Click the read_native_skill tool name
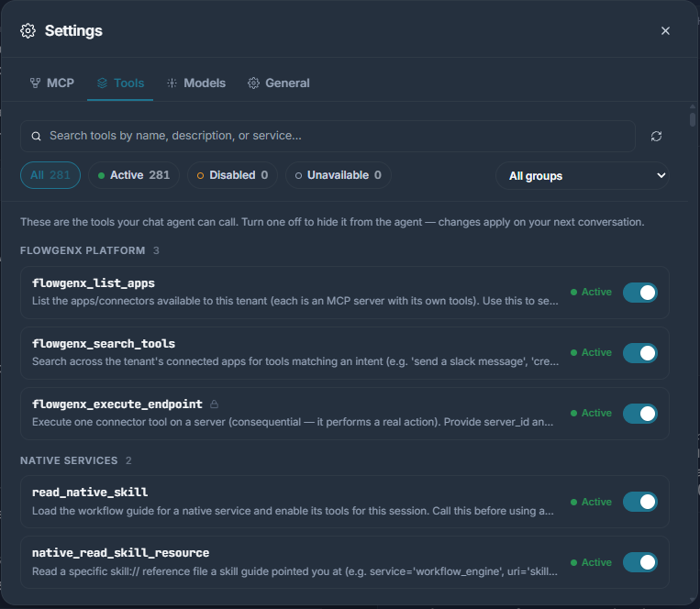This screenshot has width=700, height=609. click(x=90, y=493)
